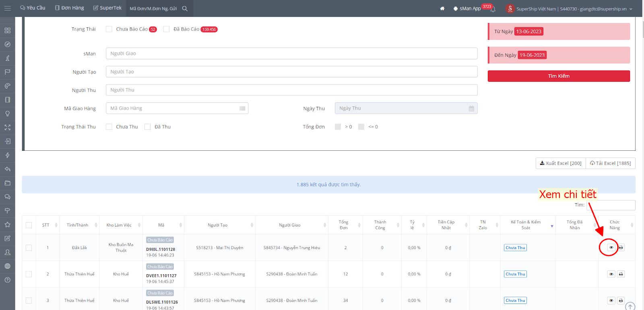644x310 pixels.
Task: Sort table by the Kho Làm Việc column
Action: [x=121, y=225]
